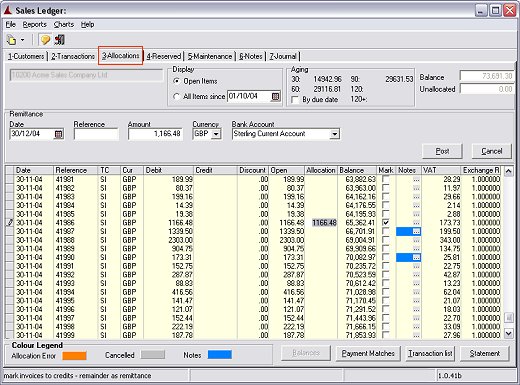Image resolution: width=520 pixels, height=385 pixels.
Task: Open the new document icon's dropdown arrow
Action: (22, 40)
